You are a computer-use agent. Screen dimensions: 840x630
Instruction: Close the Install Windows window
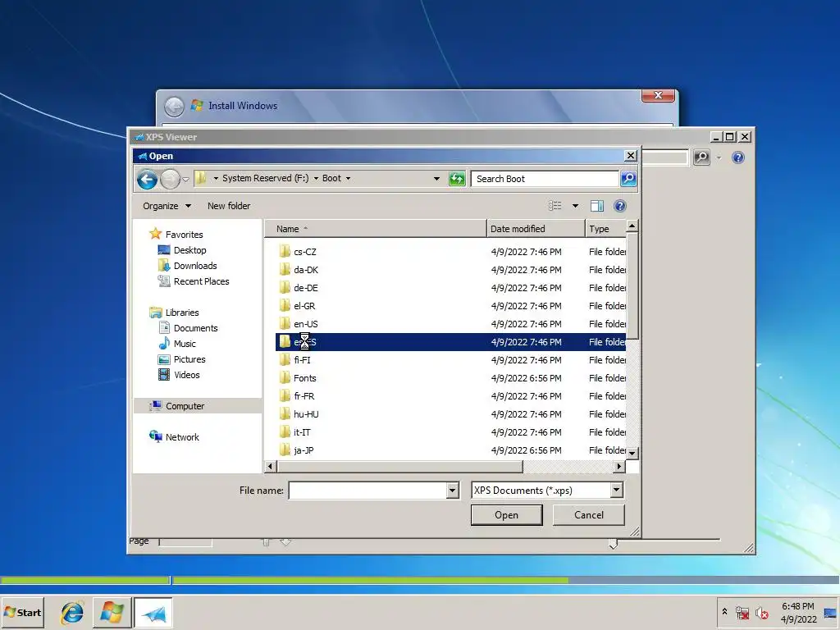click(659, 95)
